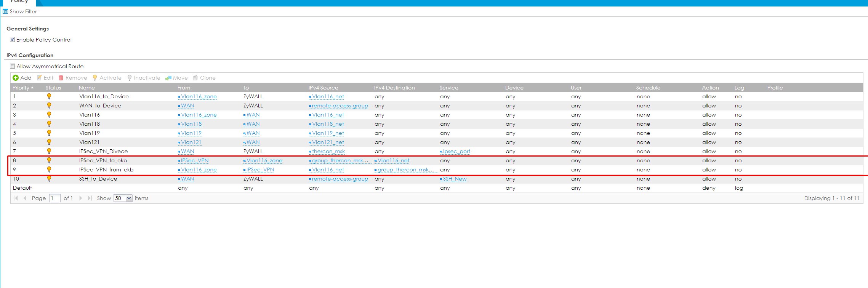
Task: Open group_thercon_msk destination in rule 9
Action: [x=405, y=170]
